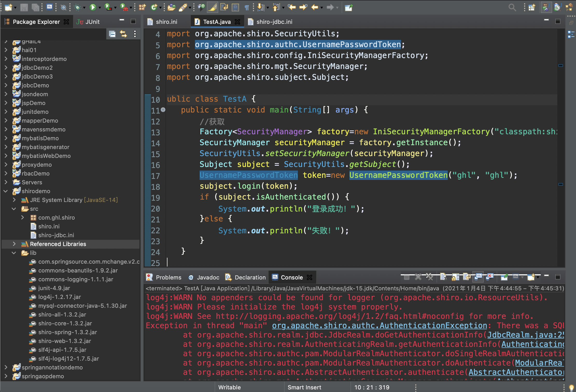This screenshot has width=576, height=392.
Task: Toggle Pin Console
Action: [504, 277]
